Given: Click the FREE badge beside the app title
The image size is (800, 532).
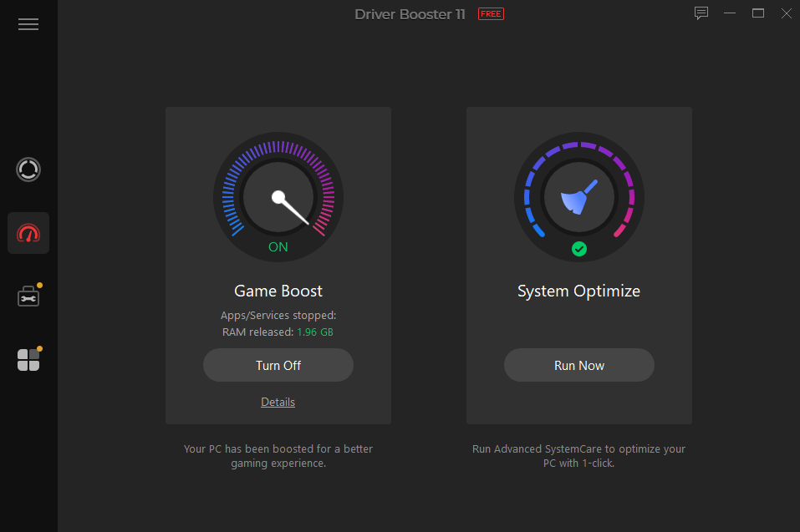Looking at the screenshot, I should (x=491, y=13).
